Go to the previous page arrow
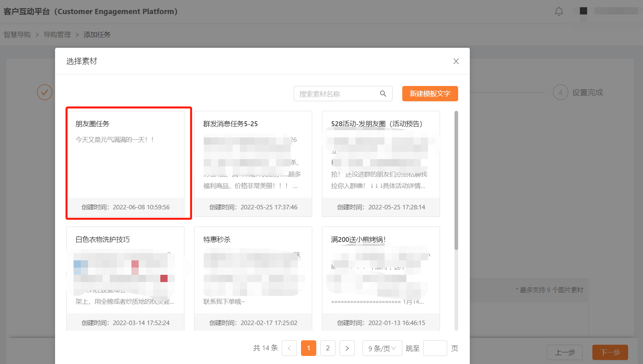This screenshot has width=643, height=364. tap(289, 348)
